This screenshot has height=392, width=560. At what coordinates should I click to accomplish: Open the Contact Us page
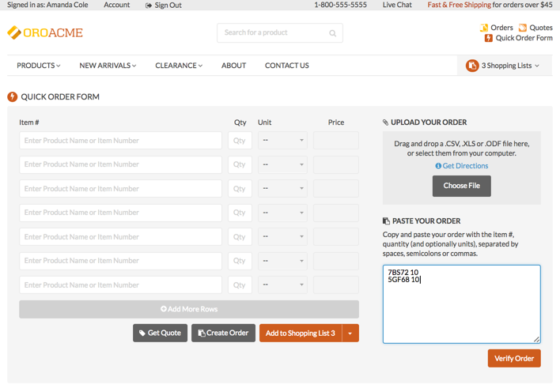coord(287,66)
